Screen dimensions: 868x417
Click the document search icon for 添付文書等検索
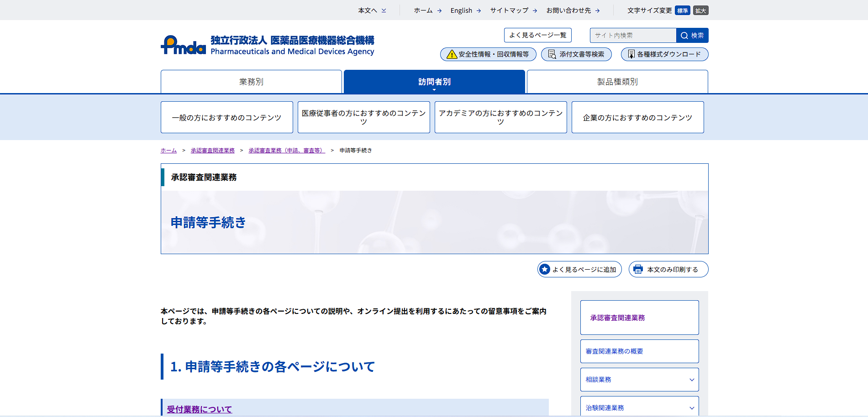coord(552,54)
